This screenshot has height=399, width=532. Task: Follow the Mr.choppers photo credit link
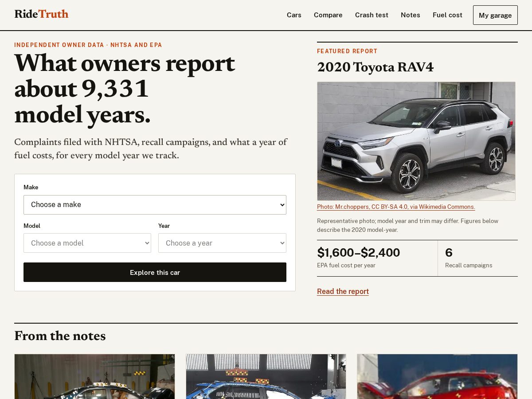[396, 207]
